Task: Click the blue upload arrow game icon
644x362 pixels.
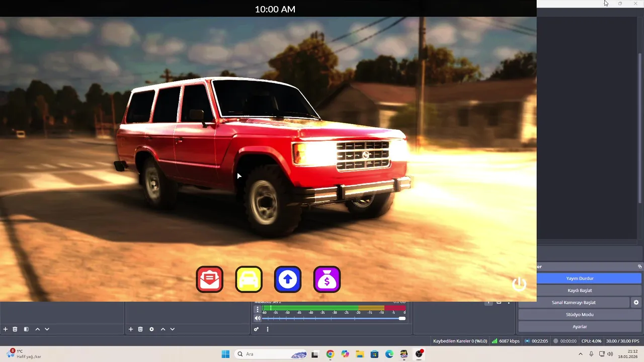Action: coord(288,280)
